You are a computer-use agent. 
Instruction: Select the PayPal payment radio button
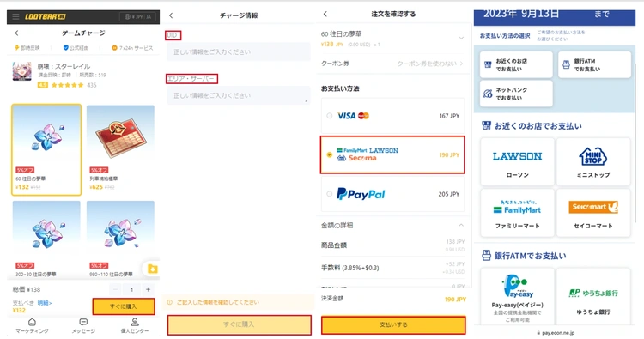[x=330, y=194]
